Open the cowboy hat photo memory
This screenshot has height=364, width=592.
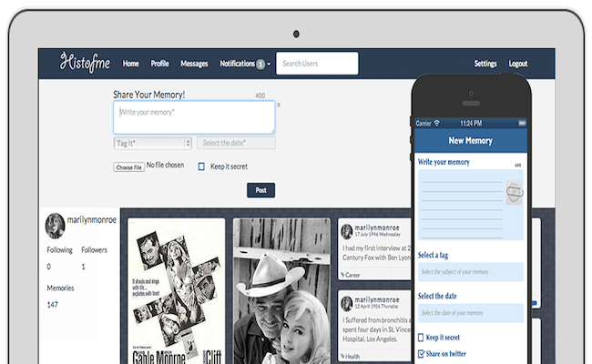click(x=281, y=291)
